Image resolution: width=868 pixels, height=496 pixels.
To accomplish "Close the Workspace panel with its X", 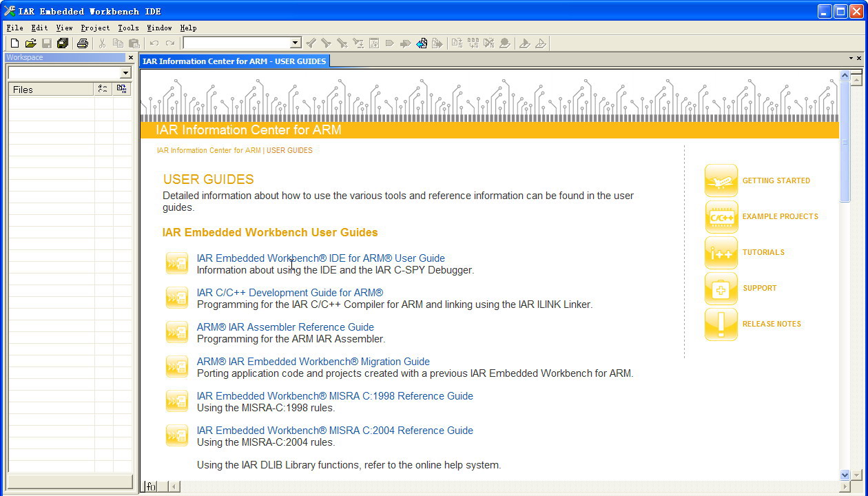I will click(130, 57).
